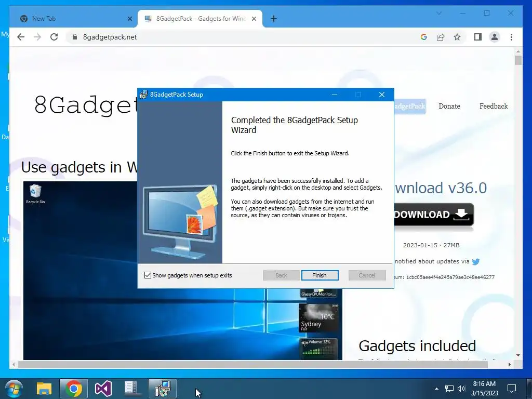532x399 pixels.
Task: Close the New Tab browser tab
Action: point(129,19)
